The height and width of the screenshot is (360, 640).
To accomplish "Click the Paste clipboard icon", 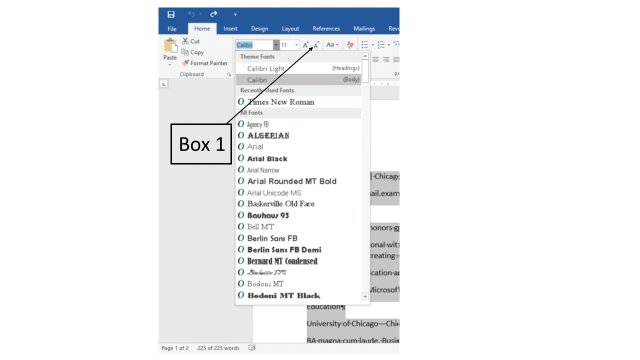I will click(x=170, y=46).
